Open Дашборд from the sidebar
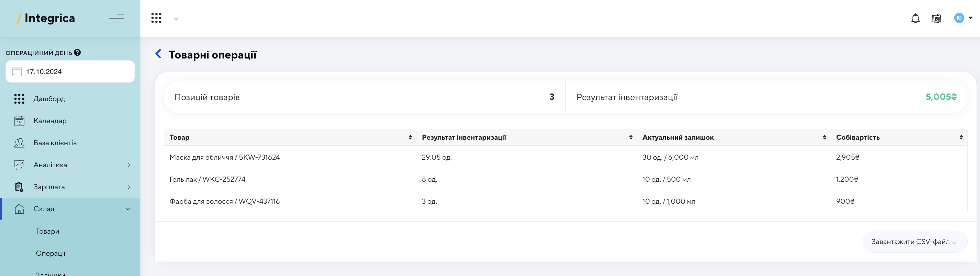 49,99
